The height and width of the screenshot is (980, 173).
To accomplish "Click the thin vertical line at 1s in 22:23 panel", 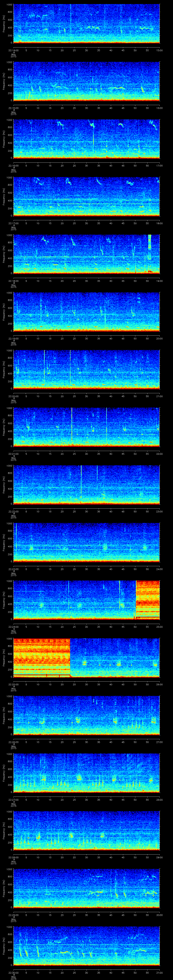I will 16,536.
